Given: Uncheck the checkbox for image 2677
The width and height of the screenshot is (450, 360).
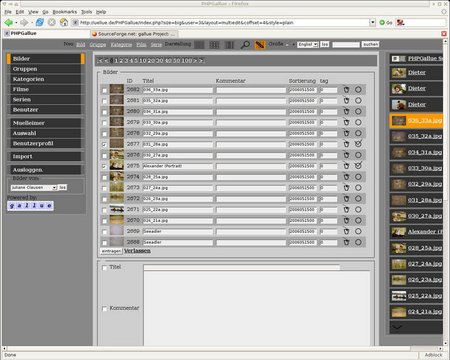Looking at the screenshot, I should point(104,145).
